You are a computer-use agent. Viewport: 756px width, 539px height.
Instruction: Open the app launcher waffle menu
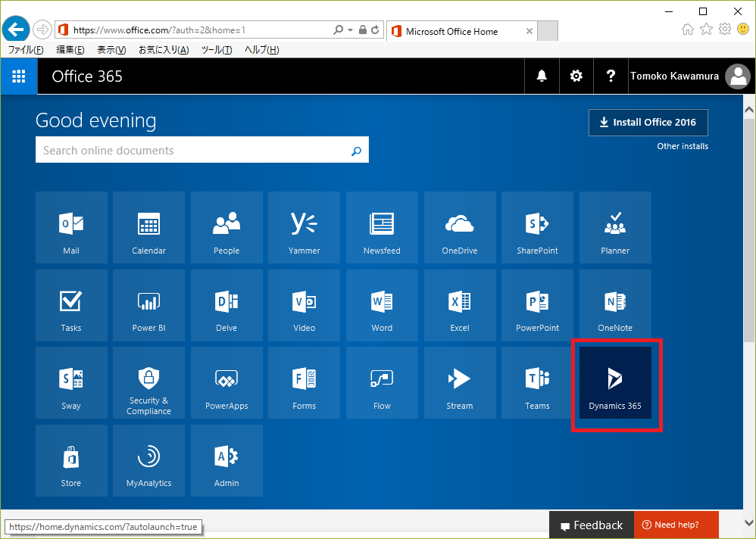(19, 76)
